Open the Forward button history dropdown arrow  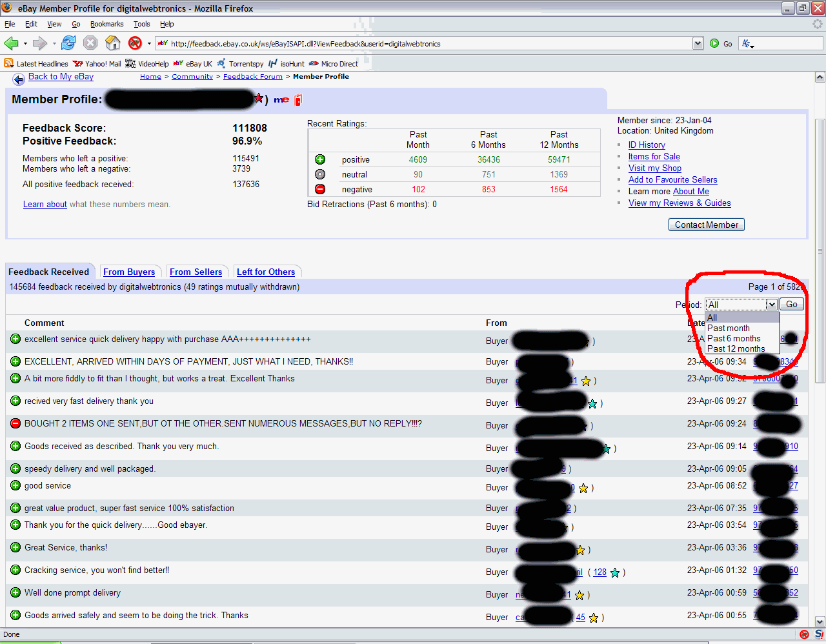(54, 44)
